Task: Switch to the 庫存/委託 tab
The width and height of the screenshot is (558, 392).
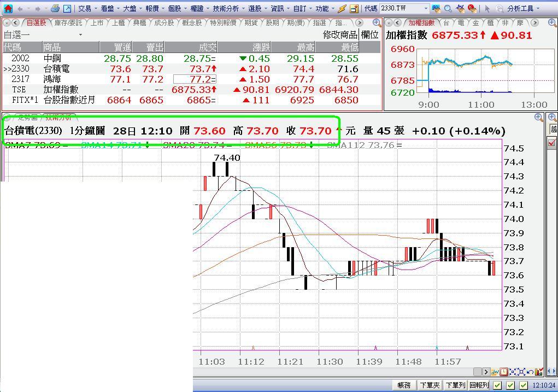Action: pos(68,23)
